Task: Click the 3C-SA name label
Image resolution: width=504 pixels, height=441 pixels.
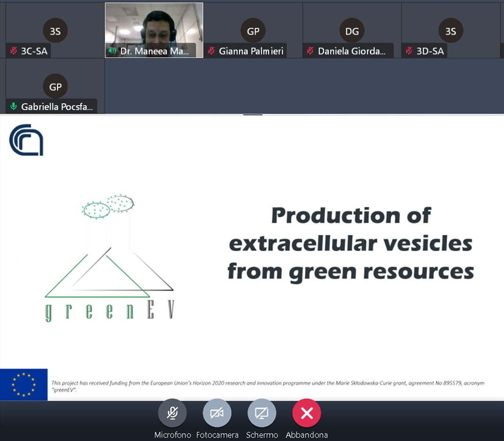Action: coord(34,51)
